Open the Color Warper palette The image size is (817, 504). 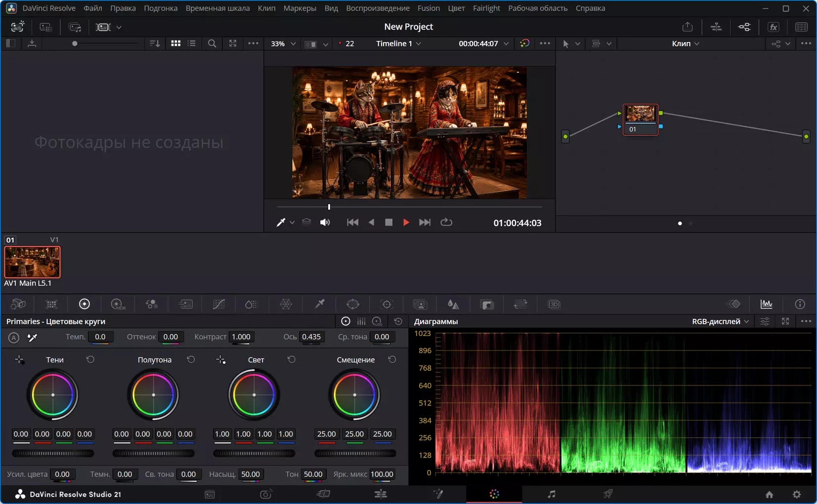pos(286,304)
